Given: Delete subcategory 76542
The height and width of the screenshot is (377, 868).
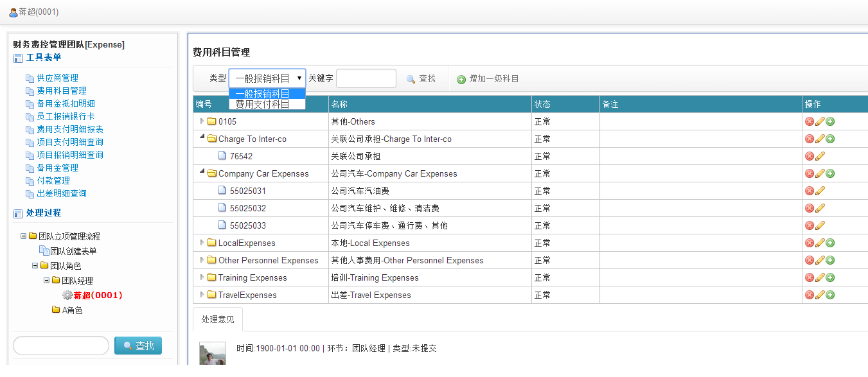Looking at the screenshot, I should point(809,156).
